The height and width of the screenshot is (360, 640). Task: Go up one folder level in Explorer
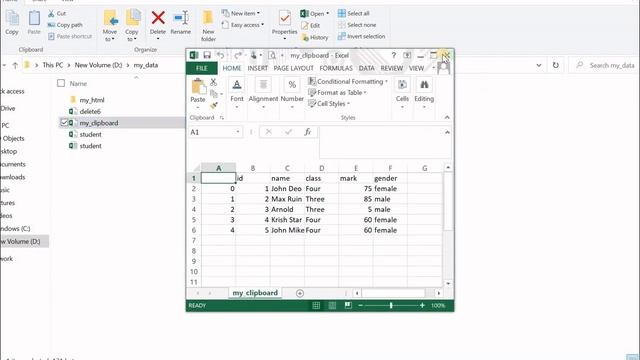[15, 65]
